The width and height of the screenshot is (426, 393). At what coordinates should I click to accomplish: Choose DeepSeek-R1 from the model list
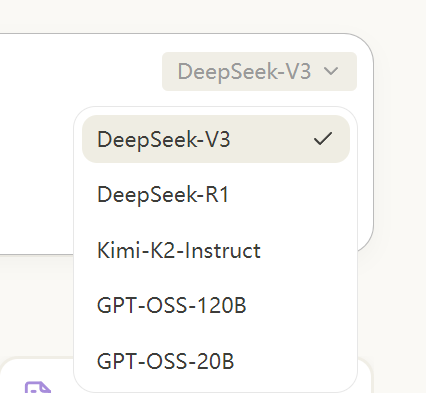tap(216, 194)
